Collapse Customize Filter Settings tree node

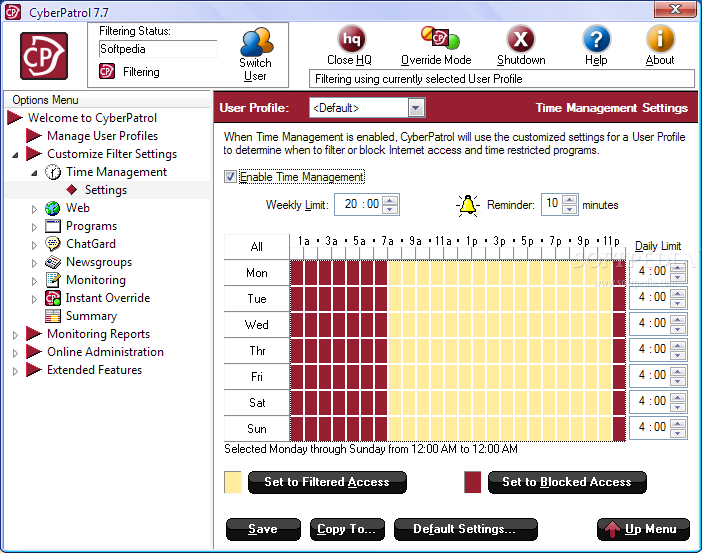click(x=16, y=155)
